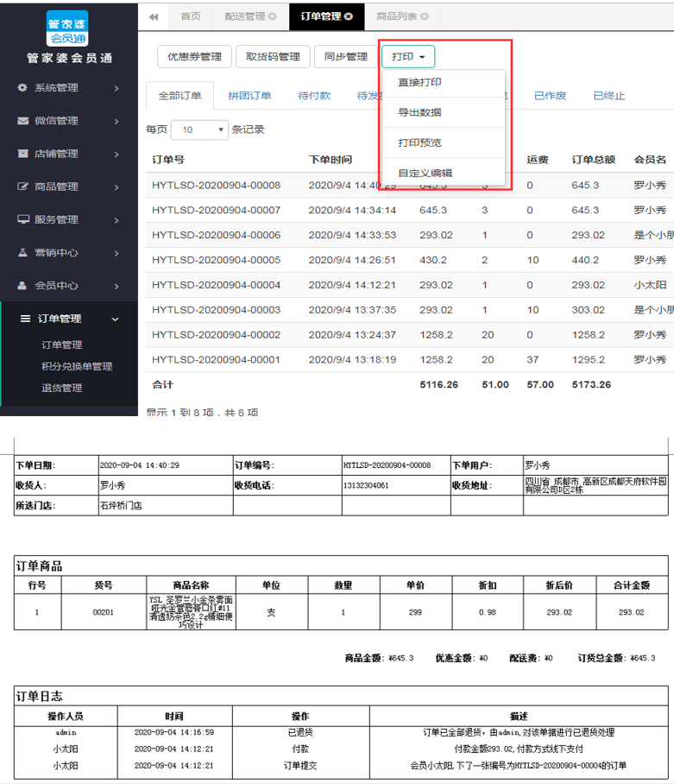Image resolution: width=674 pixels, height=784 pixels.
Task: Sort by the 订单号 column header
Action: click(x=168, y=160)
